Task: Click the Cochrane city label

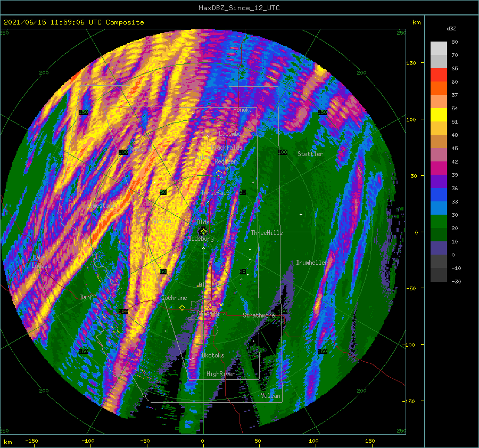Action: (174, 298)
